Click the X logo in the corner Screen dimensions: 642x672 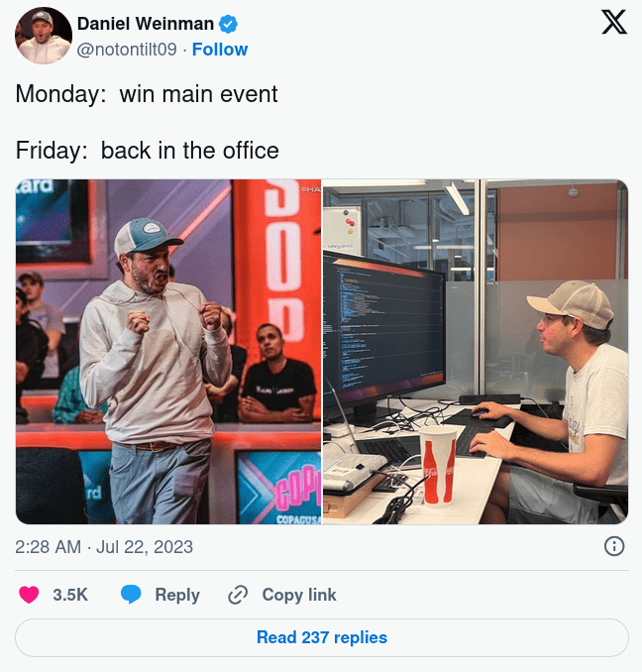(x=614, y=22)
